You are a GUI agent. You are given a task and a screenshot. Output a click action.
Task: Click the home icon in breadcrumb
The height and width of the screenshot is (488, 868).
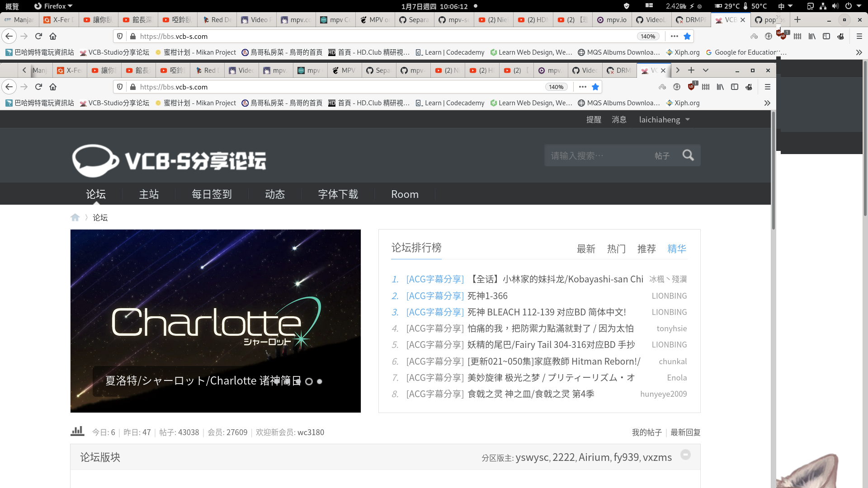75,217
